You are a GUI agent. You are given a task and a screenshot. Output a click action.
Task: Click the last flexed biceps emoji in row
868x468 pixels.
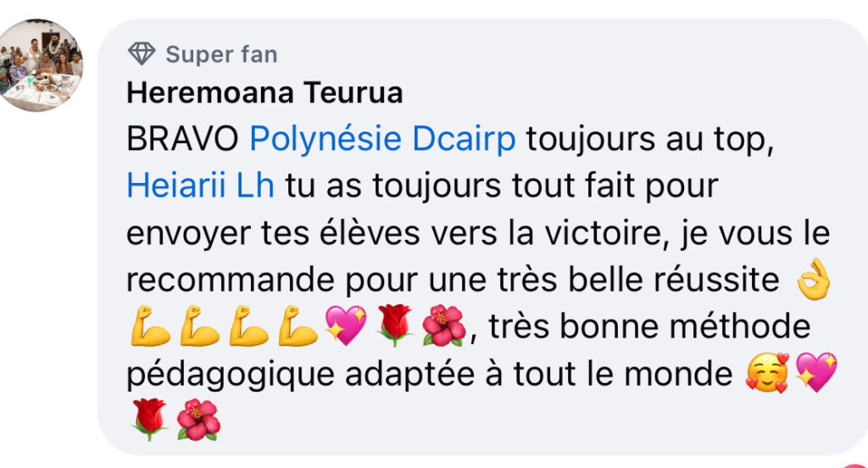pos(298,326)
